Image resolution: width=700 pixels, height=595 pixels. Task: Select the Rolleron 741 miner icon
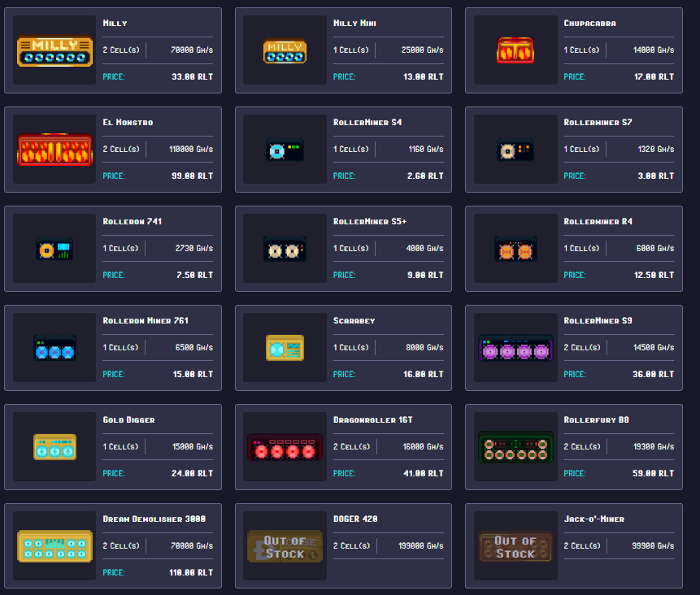pos(54,249)
